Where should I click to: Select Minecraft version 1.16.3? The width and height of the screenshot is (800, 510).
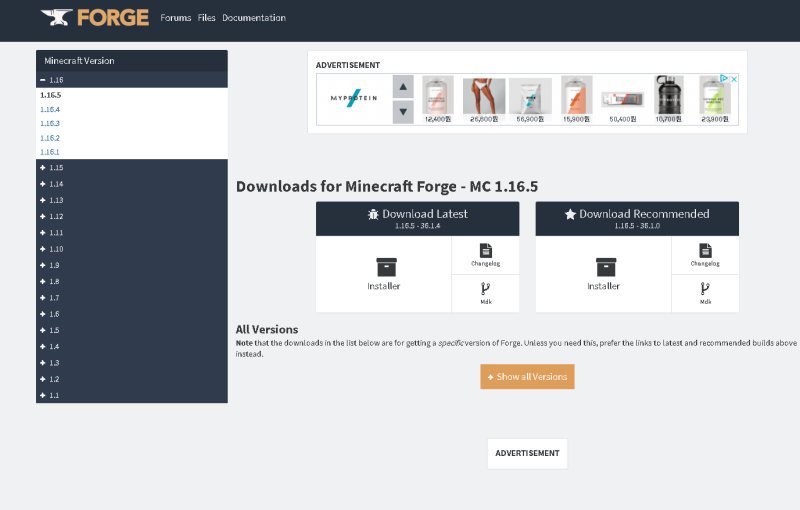point(50,123)
